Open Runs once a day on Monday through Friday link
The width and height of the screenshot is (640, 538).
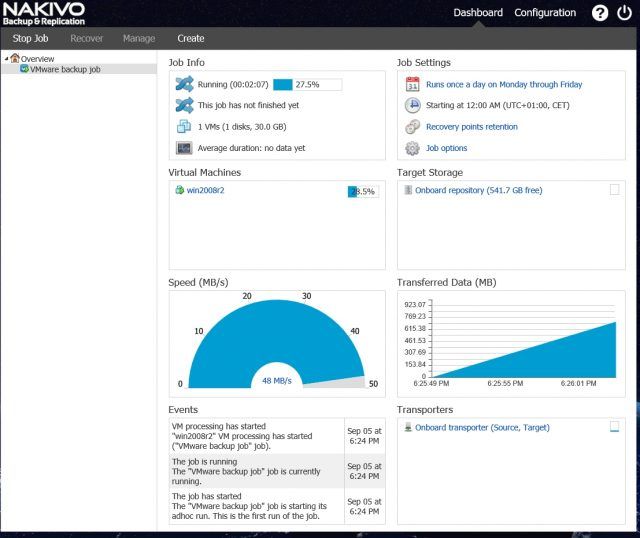(x=504, y=84)
